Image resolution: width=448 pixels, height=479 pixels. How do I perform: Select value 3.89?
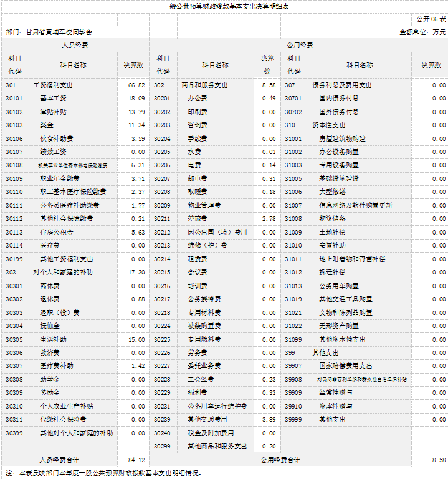[x=269, y=420]
